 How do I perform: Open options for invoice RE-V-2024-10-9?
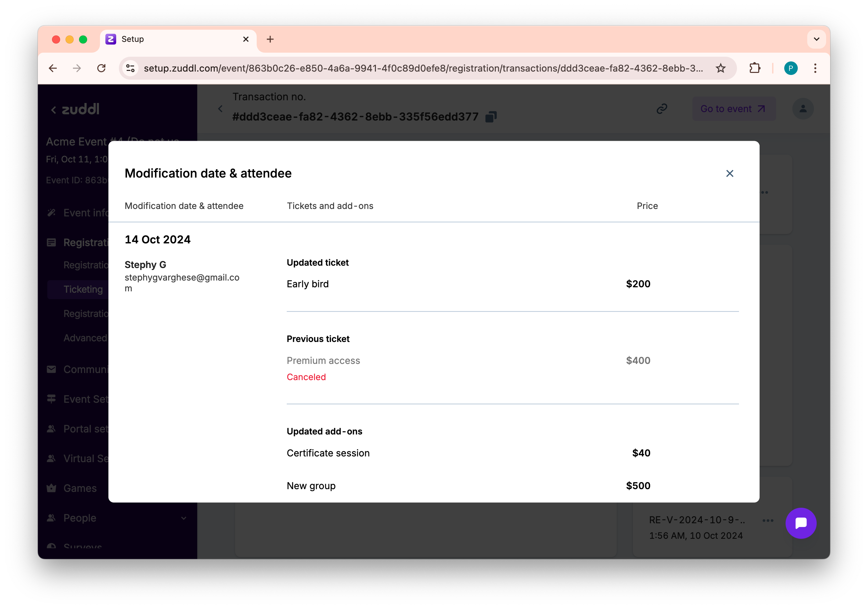[767, 521]
